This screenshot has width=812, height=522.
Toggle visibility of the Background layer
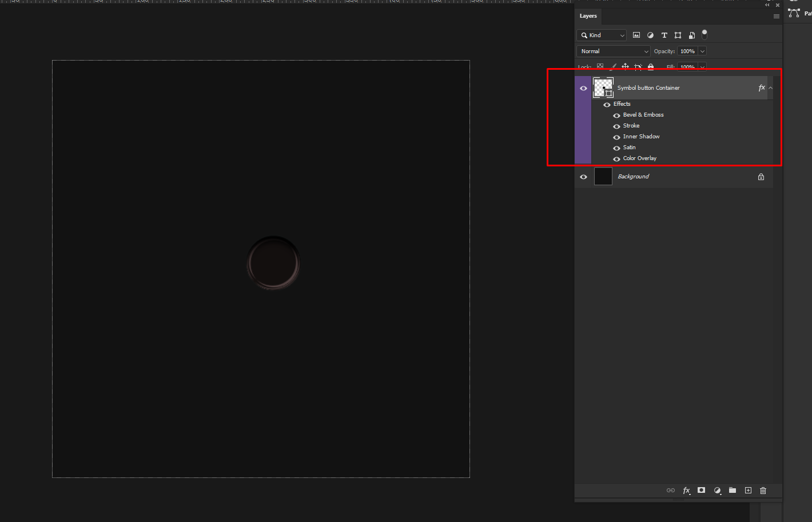point(583,176)
